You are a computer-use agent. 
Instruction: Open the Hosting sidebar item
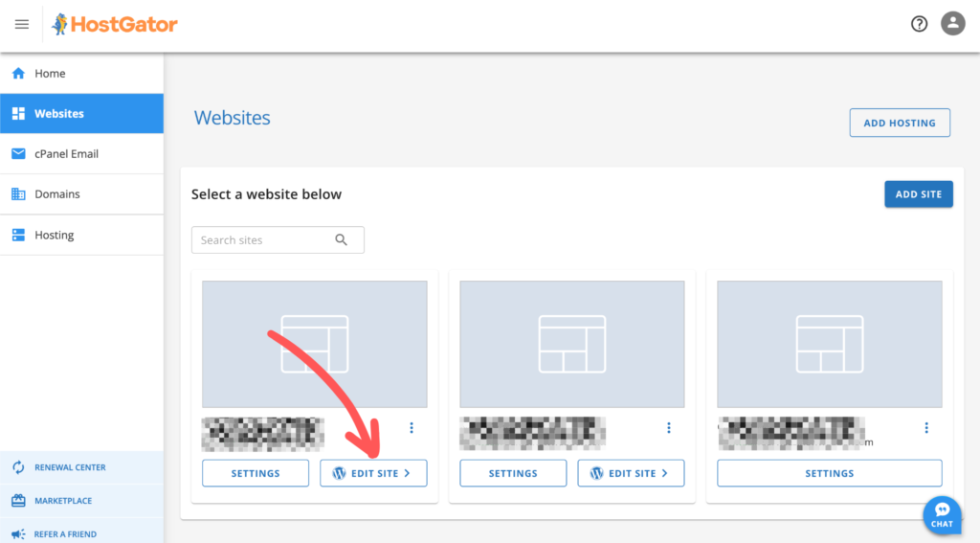54,236
